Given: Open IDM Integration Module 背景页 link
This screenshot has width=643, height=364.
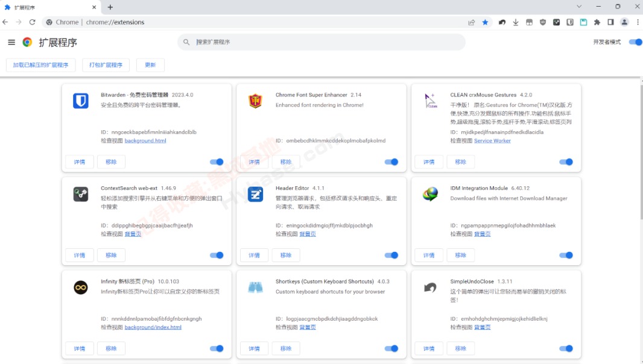Looking at the screenshot, I should pyautogui.click(x=483, y=234).
